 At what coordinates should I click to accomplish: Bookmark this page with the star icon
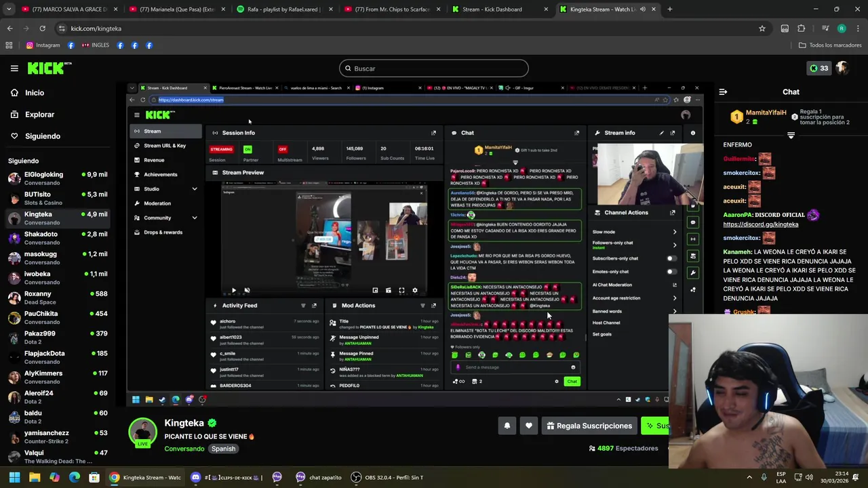[x=762, y=28]
